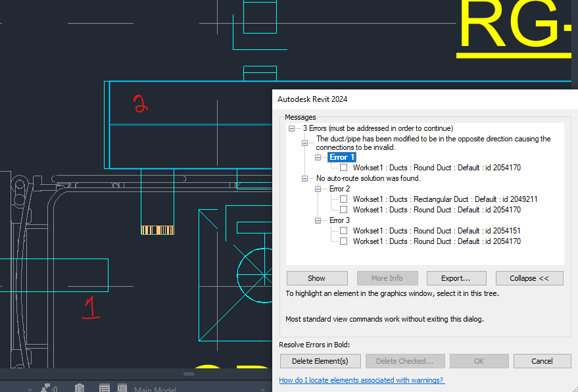
Task: Collapse the 3 Errors tree root
Action: (x=291, y=128)
